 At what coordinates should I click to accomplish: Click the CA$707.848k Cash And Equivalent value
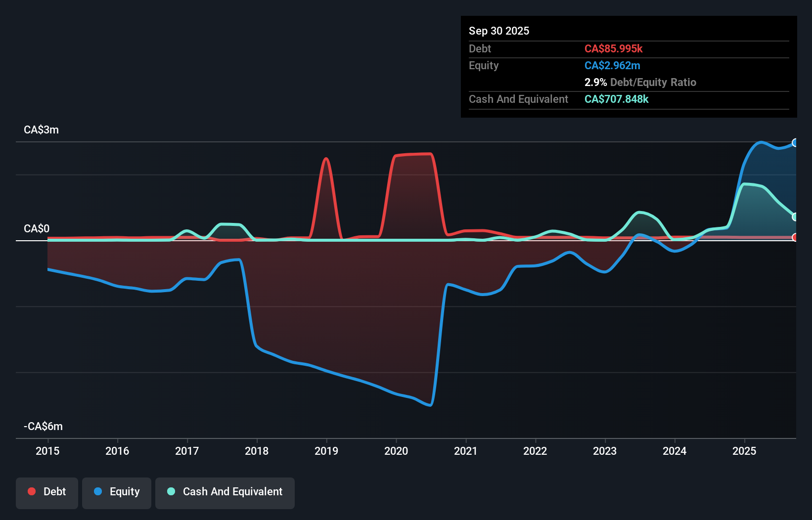pos(616,99)
